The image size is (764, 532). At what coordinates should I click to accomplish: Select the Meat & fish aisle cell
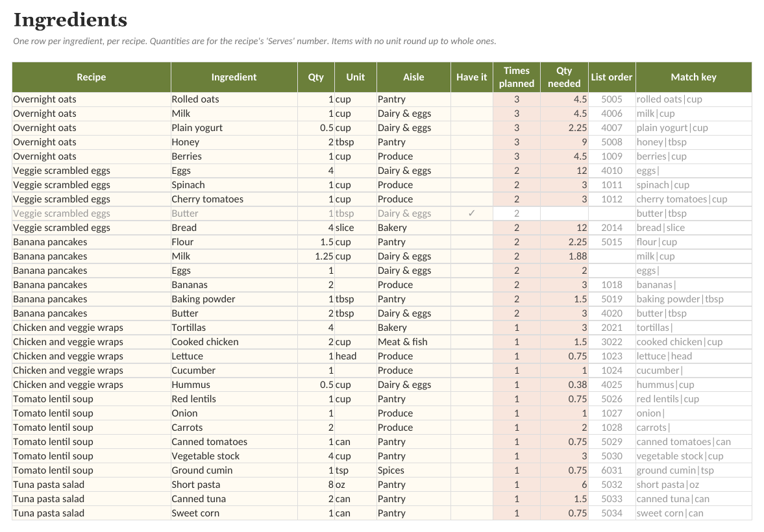click(x=413, y=342)
